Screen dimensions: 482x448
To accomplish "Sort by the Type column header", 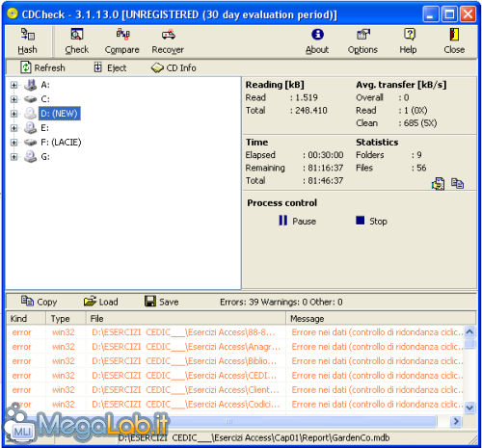I will [x=66, y=319].
